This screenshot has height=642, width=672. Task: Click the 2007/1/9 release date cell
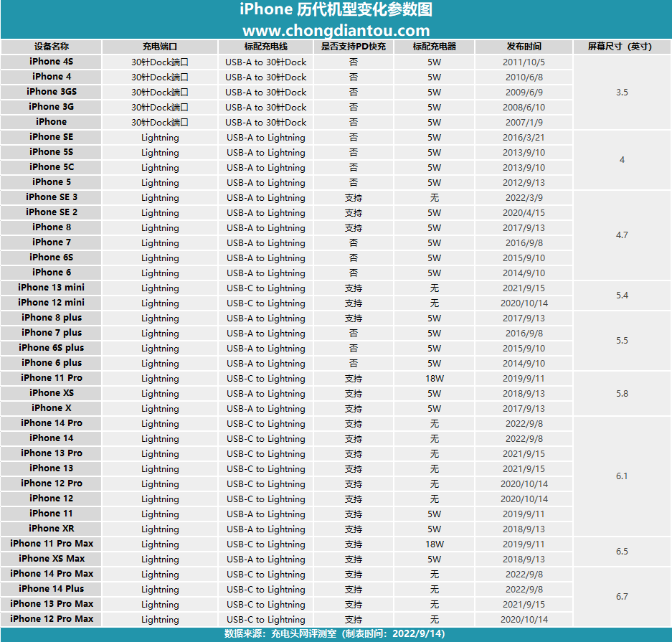(524, 122)
